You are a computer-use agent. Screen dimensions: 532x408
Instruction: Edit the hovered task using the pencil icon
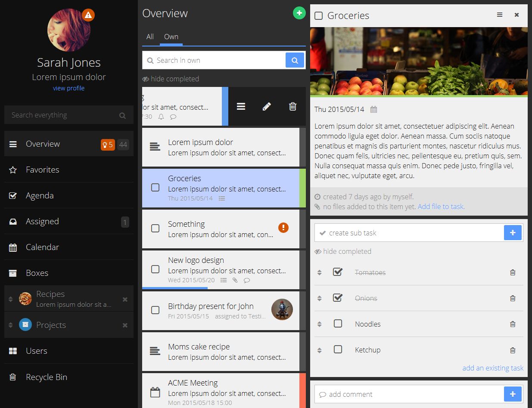267,106
